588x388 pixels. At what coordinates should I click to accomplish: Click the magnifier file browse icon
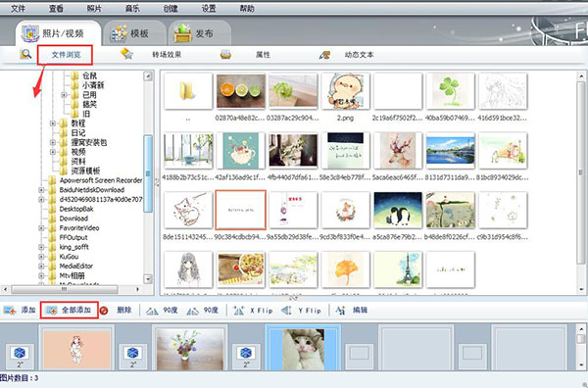(25, 55)
